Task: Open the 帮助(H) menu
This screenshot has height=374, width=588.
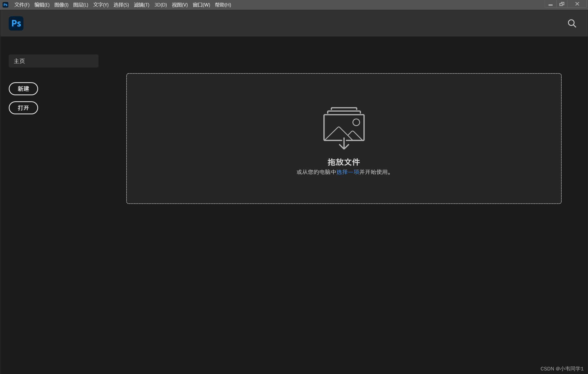Action: click(x=223, y=5)
